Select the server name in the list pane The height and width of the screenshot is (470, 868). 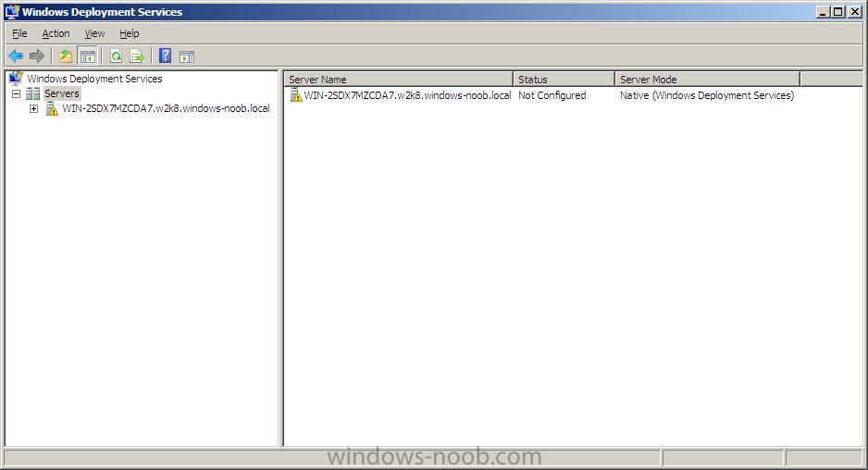[407, 95]
